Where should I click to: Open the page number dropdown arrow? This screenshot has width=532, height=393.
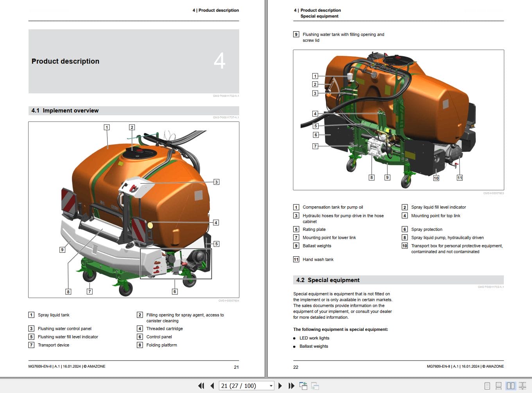(x=271, y=386)
